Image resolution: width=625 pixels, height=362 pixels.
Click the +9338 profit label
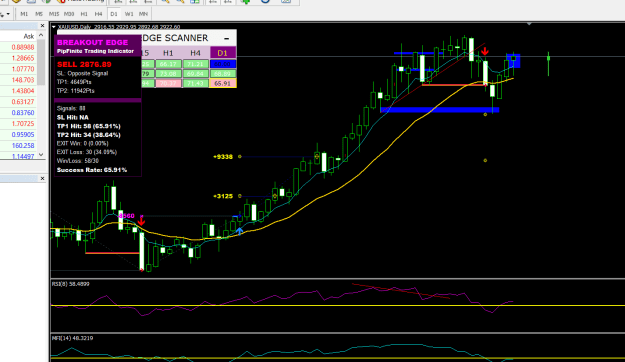(223, 157)
